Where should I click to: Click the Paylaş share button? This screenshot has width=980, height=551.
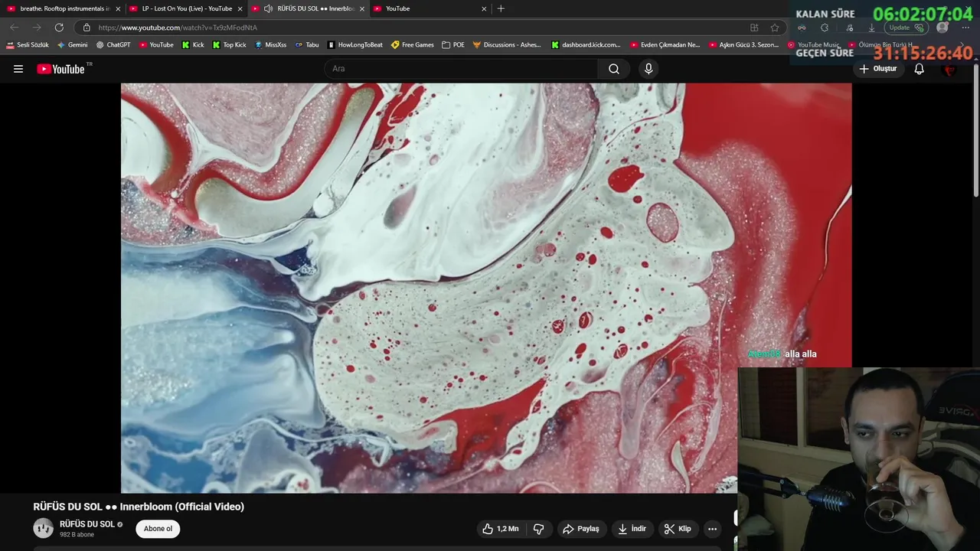point(581,529)
